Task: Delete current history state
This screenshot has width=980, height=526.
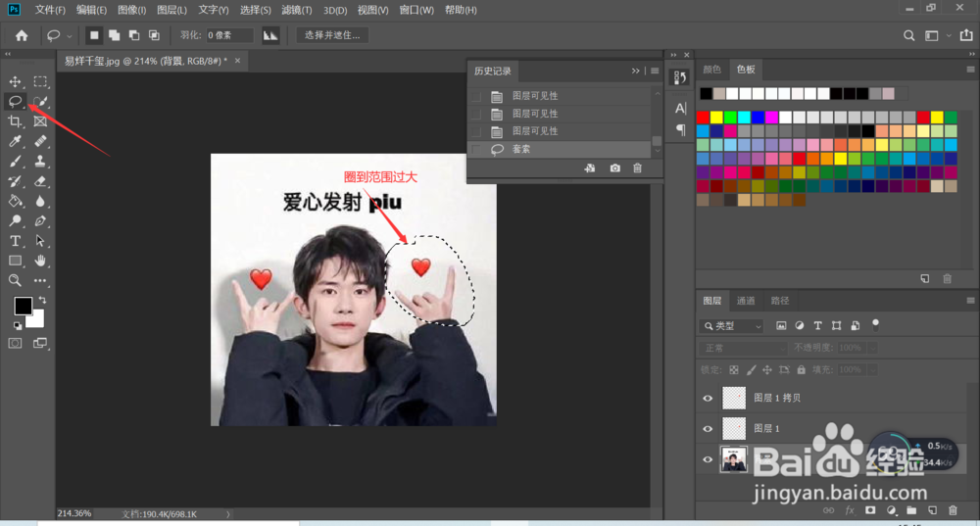Action: [637, 168]
